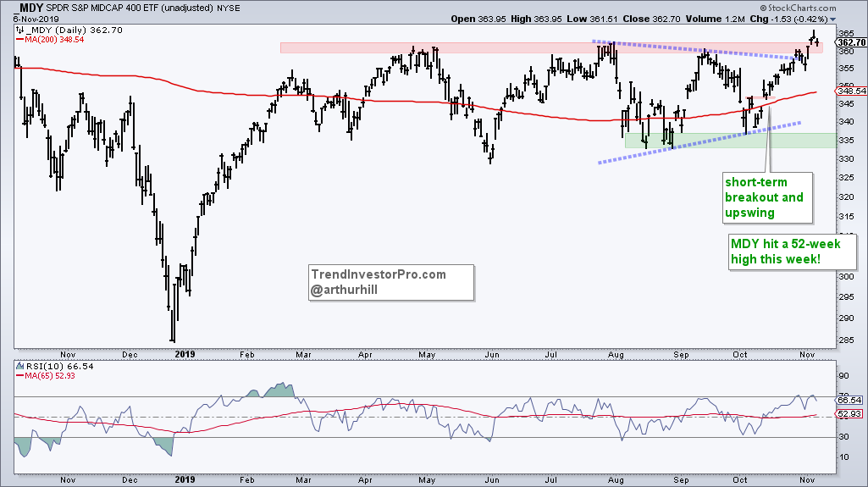868x487 pixels.
Task: Click the Low 361.51 value
Action: (592, 19)
